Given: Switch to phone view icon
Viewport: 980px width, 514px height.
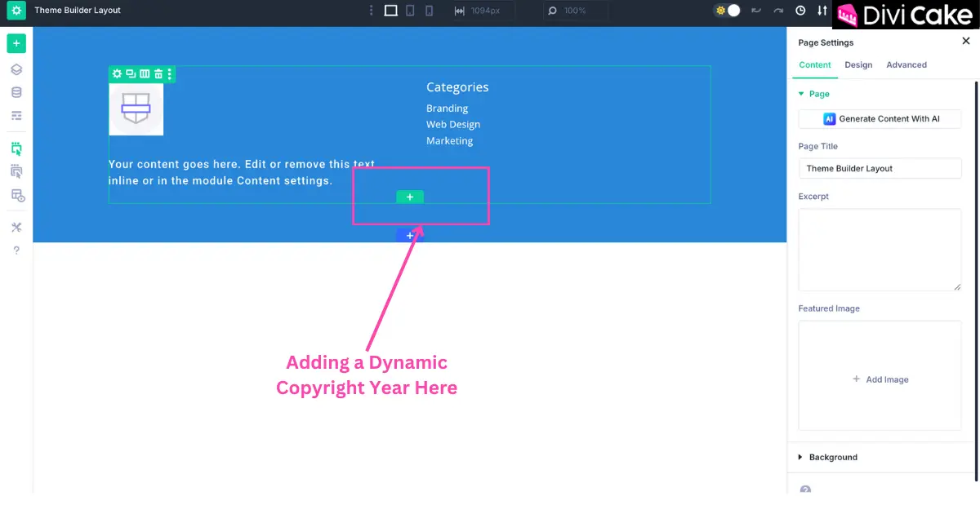Looking at the screenshot, I should click(x=429, y=11).
